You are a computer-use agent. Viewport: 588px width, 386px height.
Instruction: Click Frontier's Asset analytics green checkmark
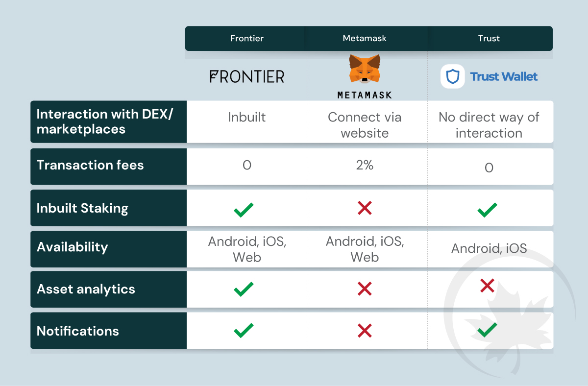[x=244, y=289]
